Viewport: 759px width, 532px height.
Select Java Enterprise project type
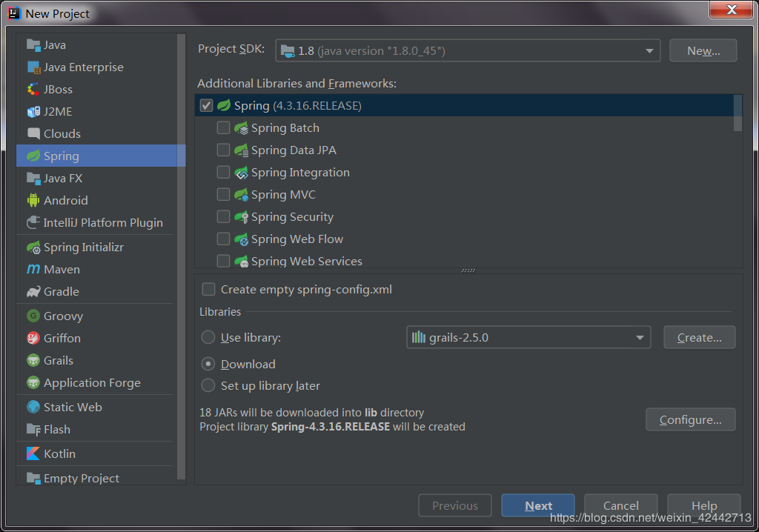click(83, 67)
